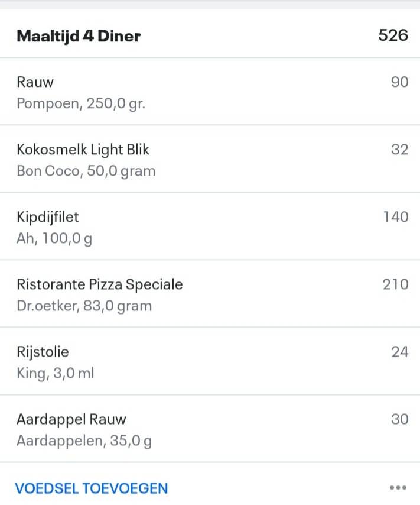Viewport: 420px width, 505px height.
Task: Click the Ah, 100,0 g subtitle
Action: click(x=54, y=238)
